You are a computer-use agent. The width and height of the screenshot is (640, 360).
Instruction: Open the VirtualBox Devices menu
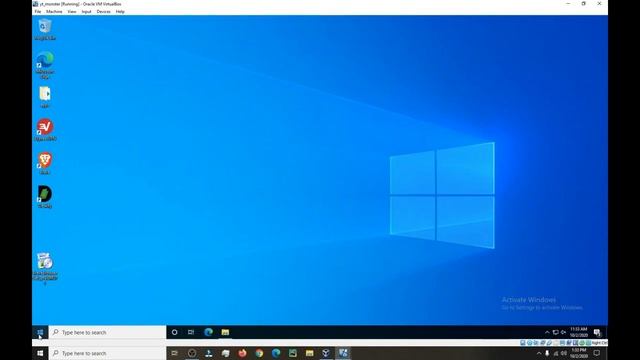104,11
